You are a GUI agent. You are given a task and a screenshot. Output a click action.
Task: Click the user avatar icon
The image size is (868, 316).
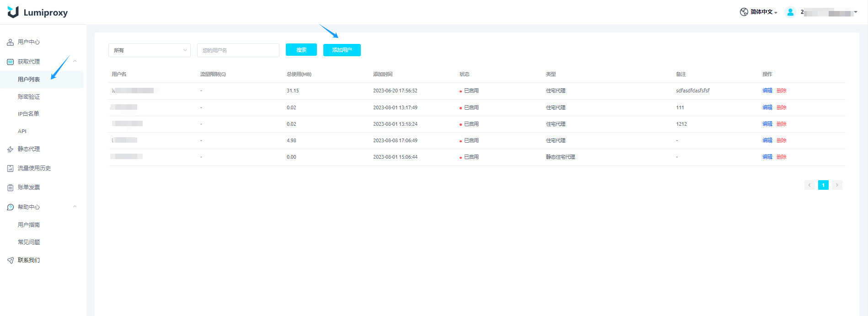coord(790,12)
